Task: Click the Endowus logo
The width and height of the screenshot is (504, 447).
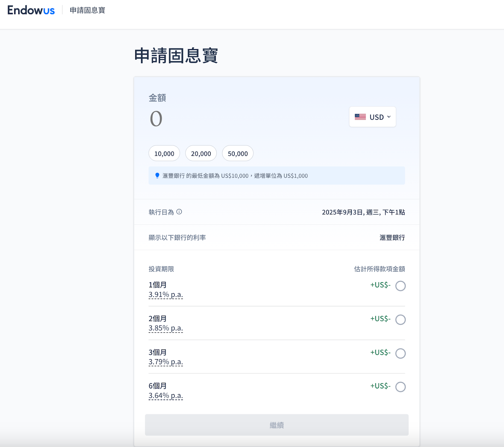Action: tap(31, 10)
